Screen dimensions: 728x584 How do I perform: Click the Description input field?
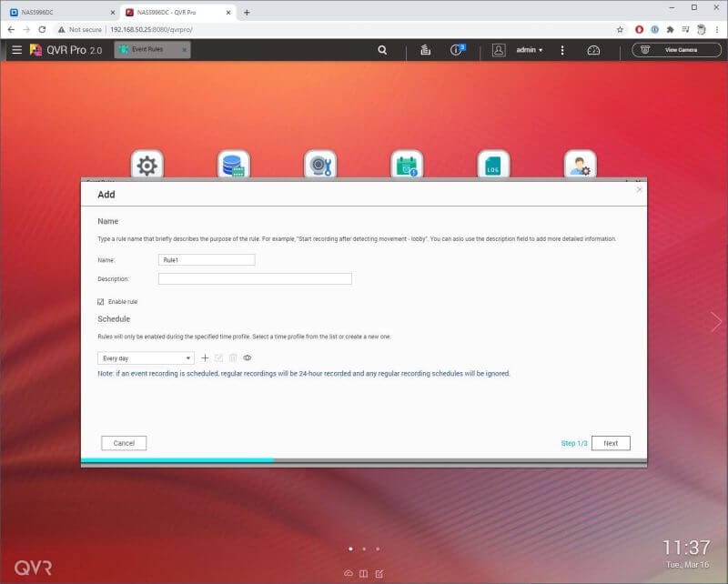click(255, 279)
